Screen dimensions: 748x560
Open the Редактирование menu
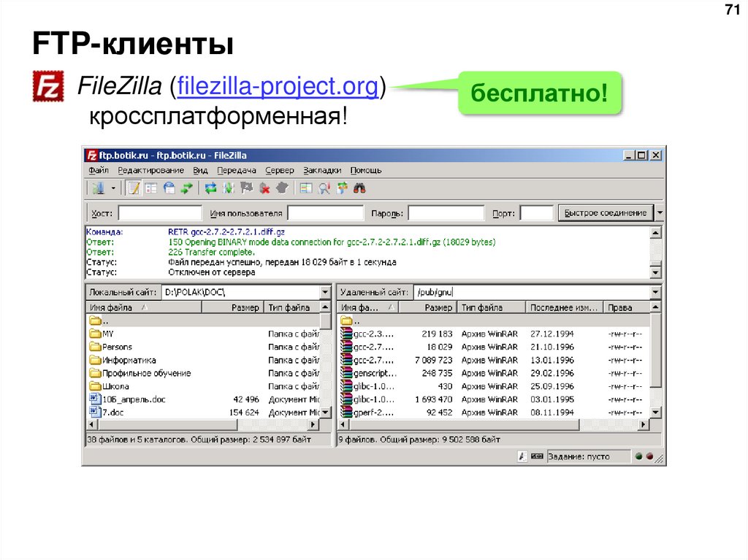pyautogui.click(x=150, y=170)
